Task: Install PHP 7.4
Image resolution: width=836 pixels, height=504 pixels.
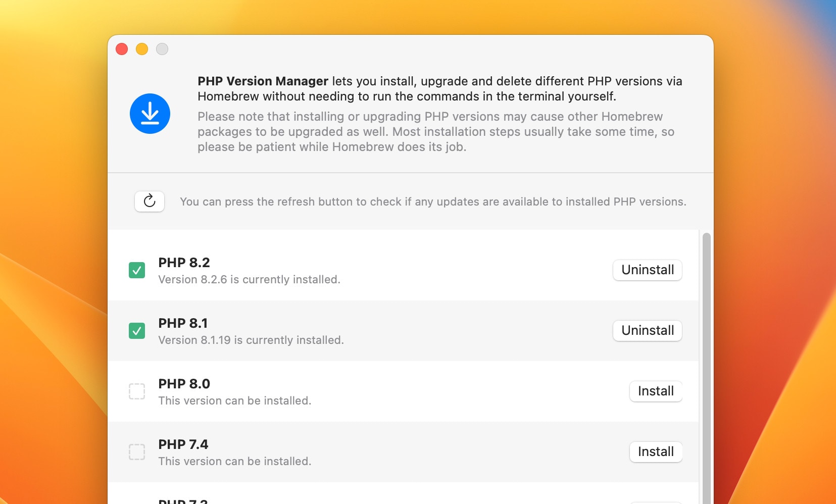Action: (x=656, y=452)
